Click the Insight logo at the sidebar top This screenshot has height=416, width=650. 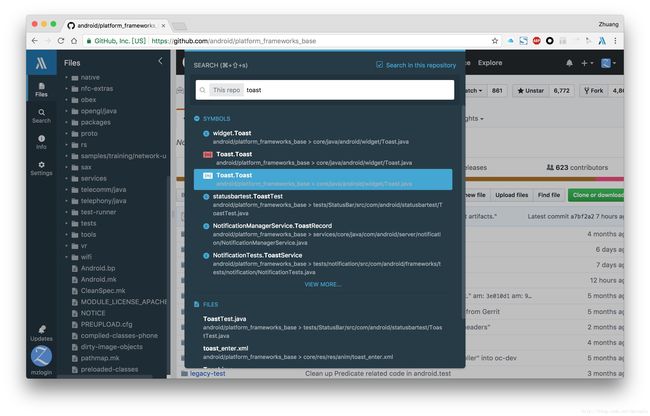click(41, 63)
